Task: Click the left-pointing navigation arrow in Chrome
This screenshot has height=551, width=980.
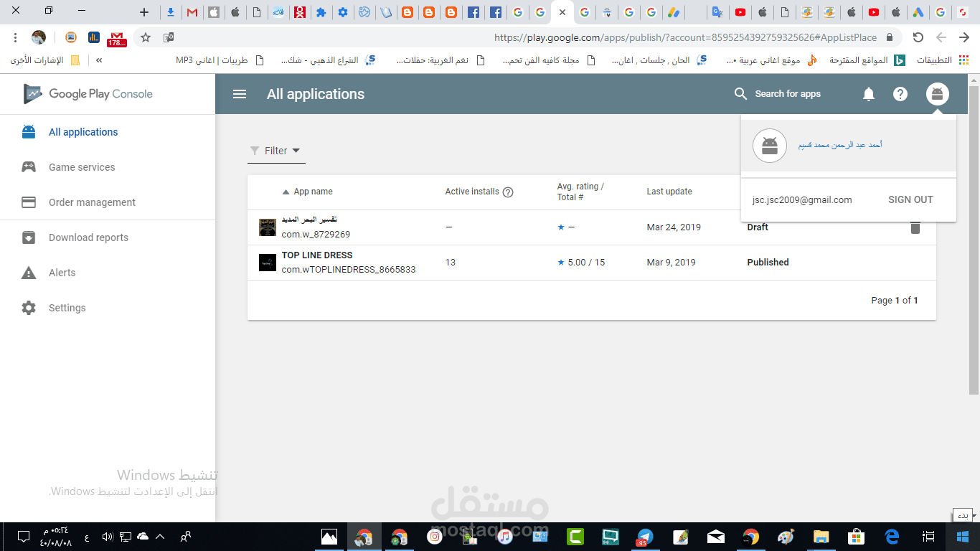Action: (941, 37)
